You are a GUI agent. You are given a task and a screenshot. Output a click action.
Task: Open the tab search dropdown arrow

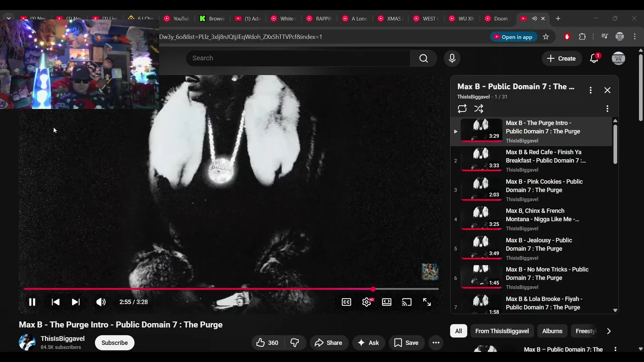click(x=9, y=19)
